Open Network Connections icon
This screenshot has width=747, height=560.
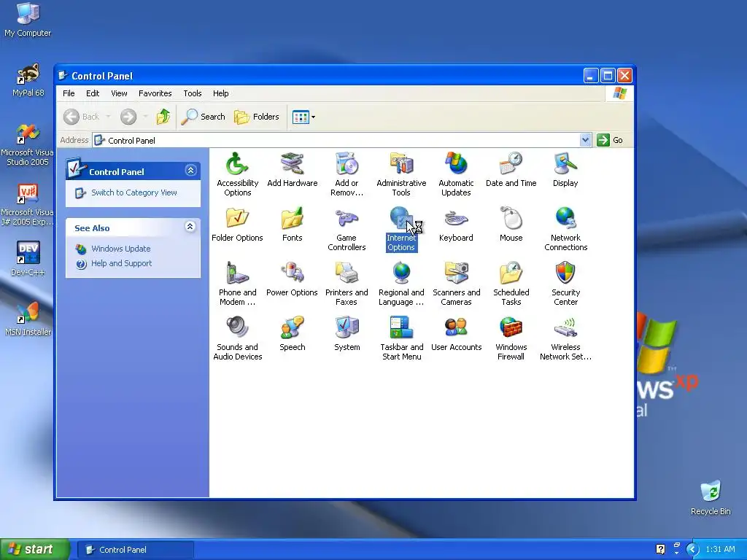click(x=565, y=219)
